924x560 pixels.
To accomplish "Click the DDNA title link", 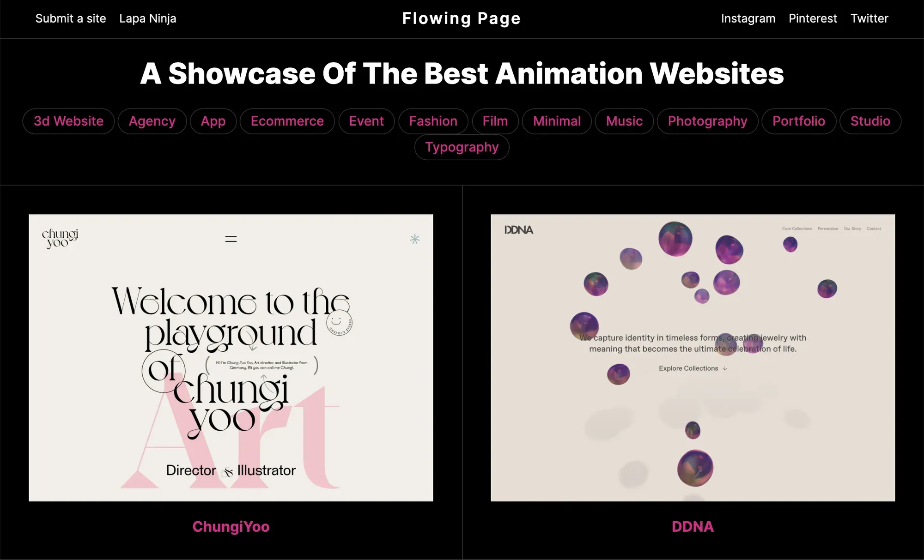I will (693, 527).
